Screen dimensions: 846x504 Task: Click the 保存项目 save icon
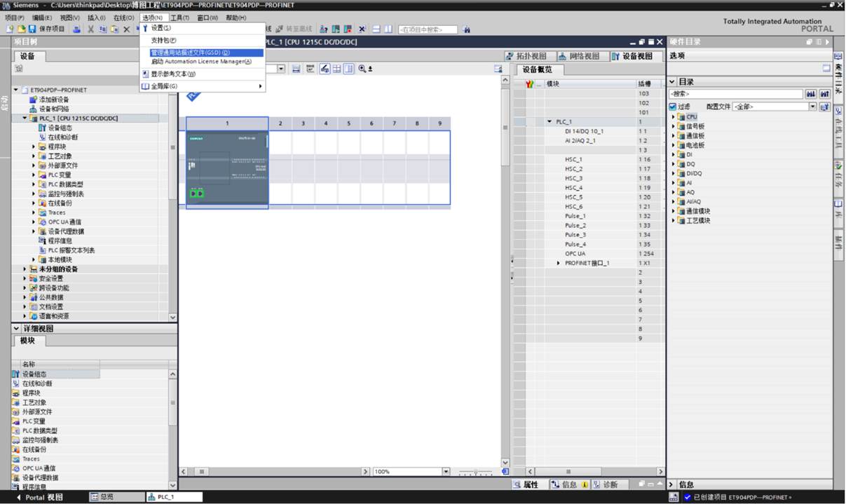pos(32,29)
